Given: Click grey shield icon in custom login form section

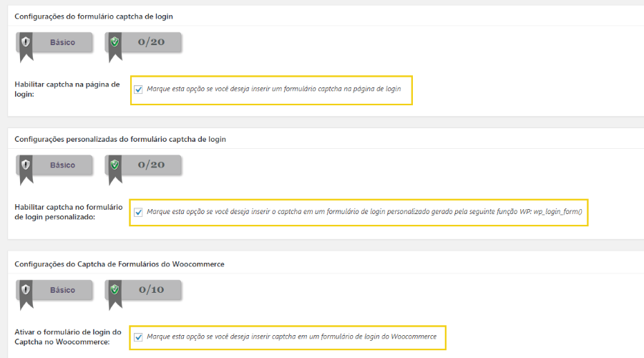Looking at the screenshot, I should pyautogui.click(x=26, y=165).
